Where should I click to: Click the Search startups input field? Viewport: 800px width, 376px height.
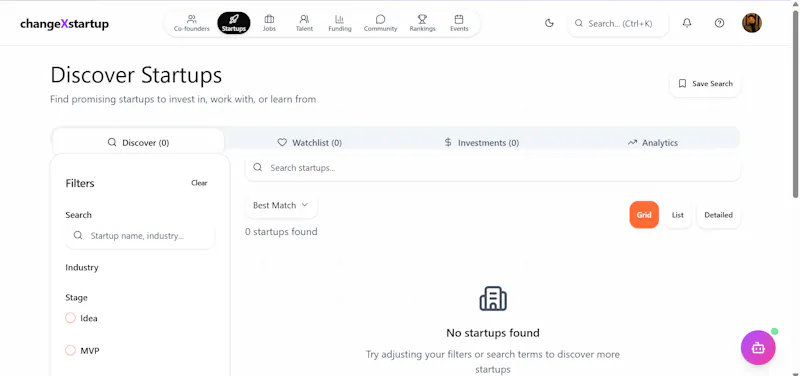(x=493, y=168)
